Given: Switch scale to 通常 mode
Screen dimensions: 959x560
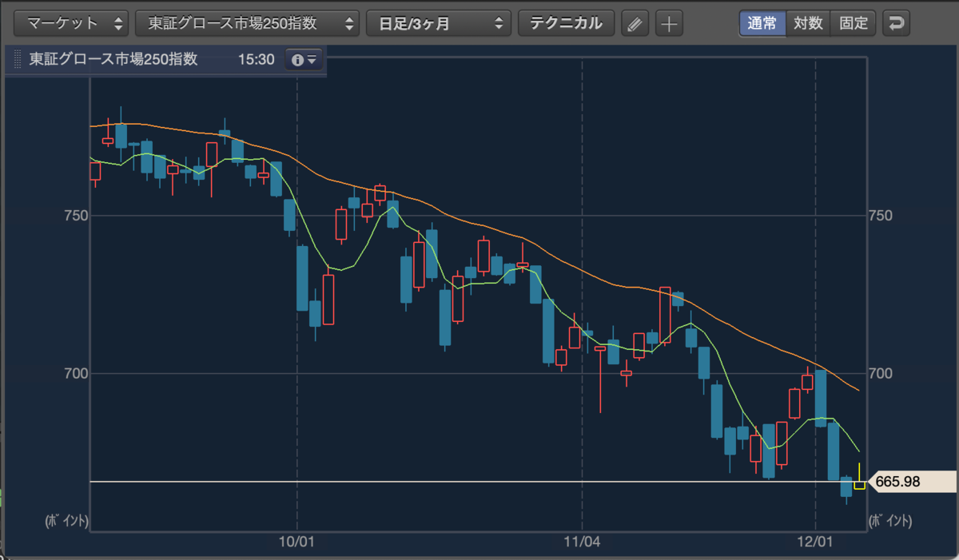Looking at the screenshot, I should click(x=762, y=23).
